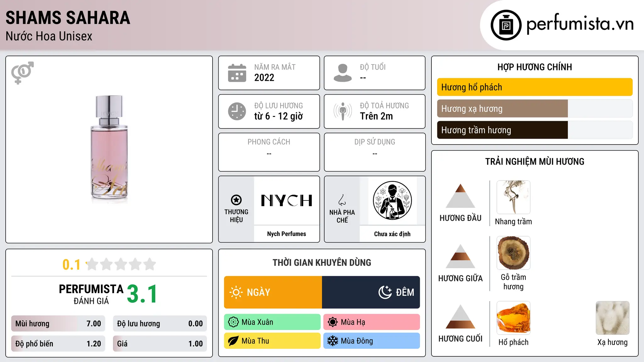Screen dimensions: 644x362
Task: Click the person silhouette icon beside Độ tuổi
Action: [343, 73]
